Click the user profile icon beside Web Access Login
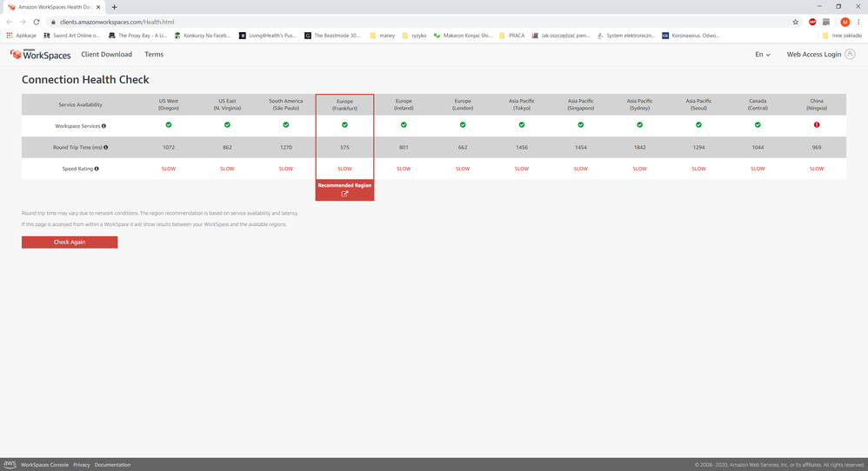This screenshot has width=868, height=471. pyautogui.click(x=850, y=54)
